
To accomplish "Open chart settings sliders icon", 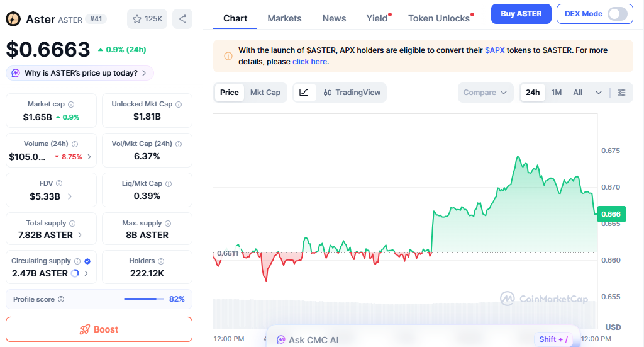I will pyautogui.click(x=622, y=93).
